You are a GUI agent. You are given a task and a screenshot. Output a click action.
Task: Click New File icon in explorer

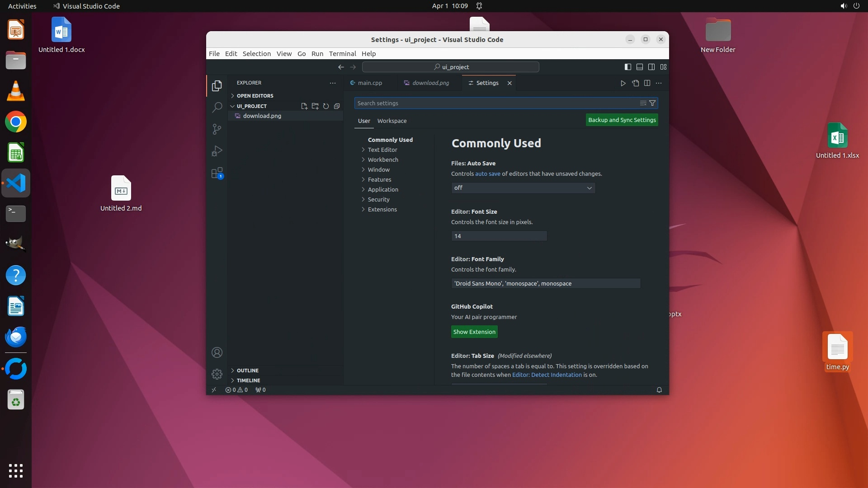304,106
